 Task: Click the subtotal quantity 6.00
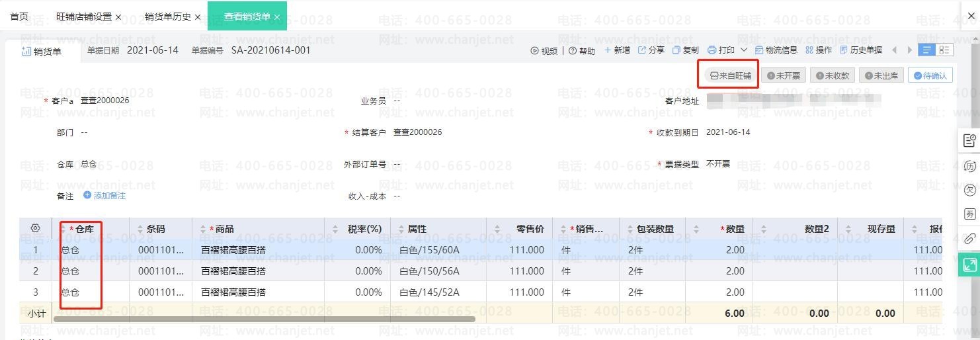[x=735, y=314]
